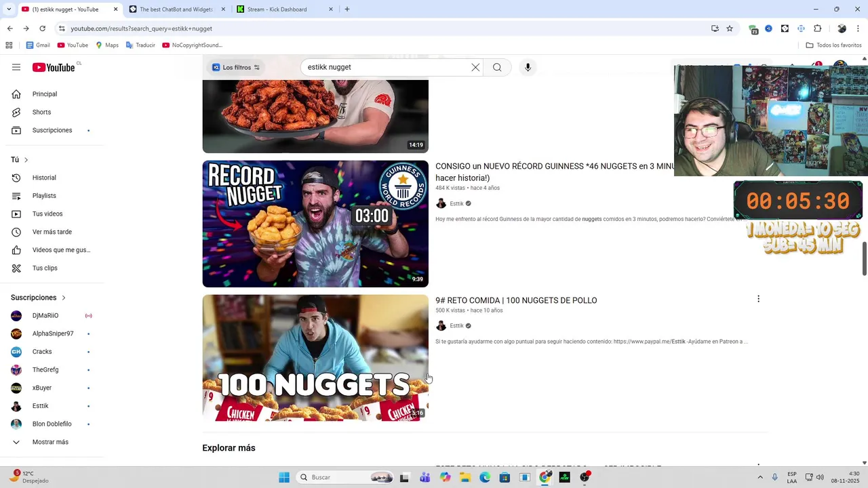The image size is (868, 488).
Task: Click into the YouTube search field
Action: (x=387, y=67)
